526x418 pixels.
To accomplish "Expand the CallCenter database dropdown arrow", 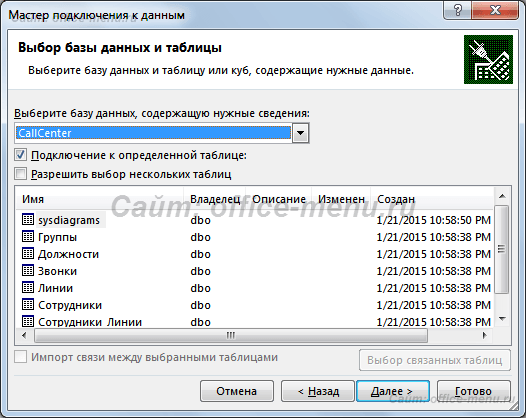I will [x=300, y=133].
